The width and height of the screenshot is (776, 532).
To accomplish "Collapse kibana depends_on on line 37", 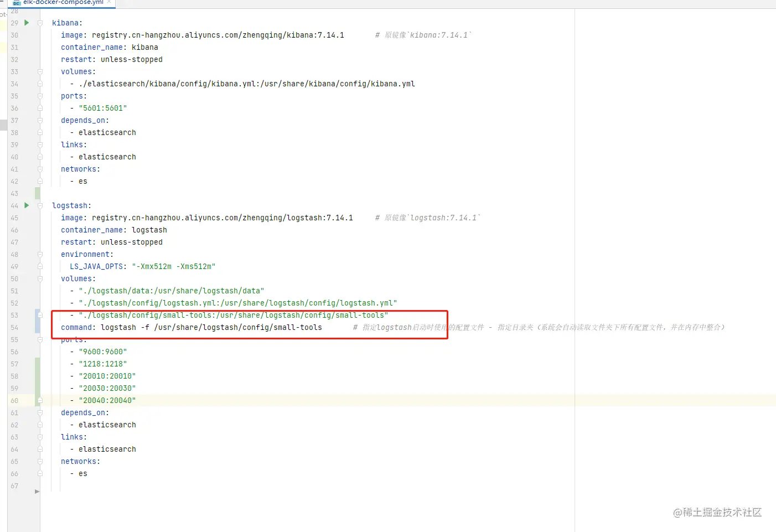I will click(x=40, y=120).
